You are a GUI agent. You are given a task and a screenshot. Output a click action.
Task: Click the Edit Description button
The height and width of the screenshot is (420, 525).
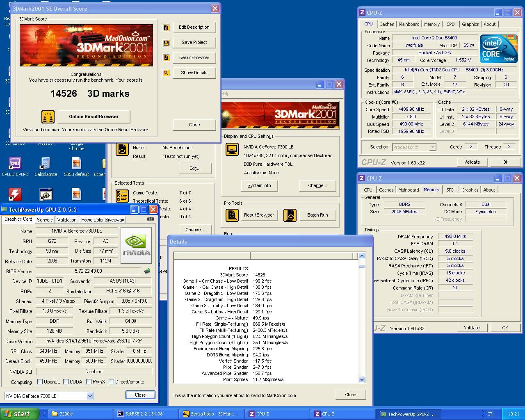(194, 27)
